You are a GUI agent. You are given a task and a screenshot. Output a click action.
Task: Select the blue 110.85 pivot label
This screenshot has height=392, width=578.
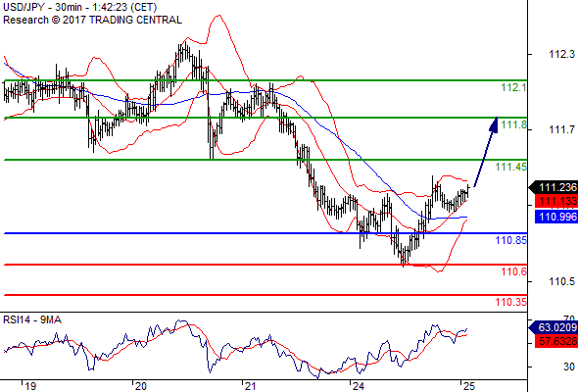pyautogui.click(x=510, y=240)
